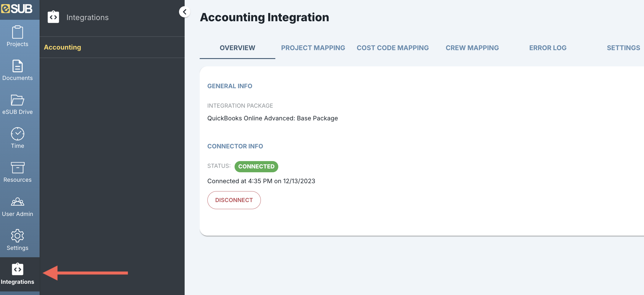Switch to the Project Mapping tab
The image size is (644, 295).
click(x=313, y=48)
